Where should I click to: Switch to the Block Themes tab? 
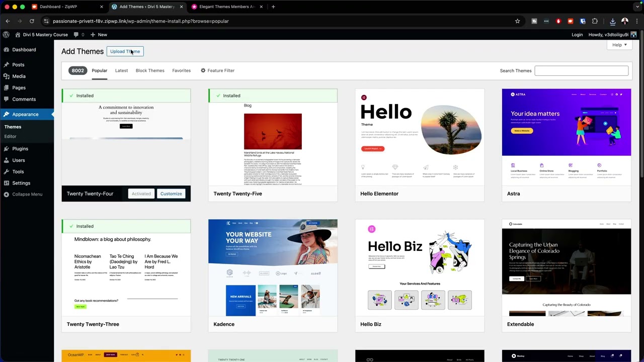point(150,71)
